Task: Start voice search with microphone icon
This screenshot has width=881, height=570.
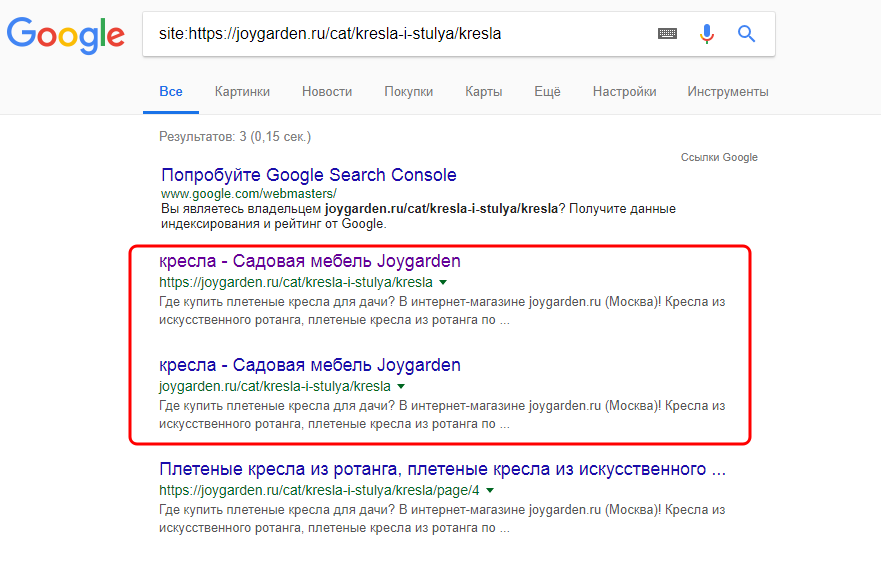Action: (707, 34)
